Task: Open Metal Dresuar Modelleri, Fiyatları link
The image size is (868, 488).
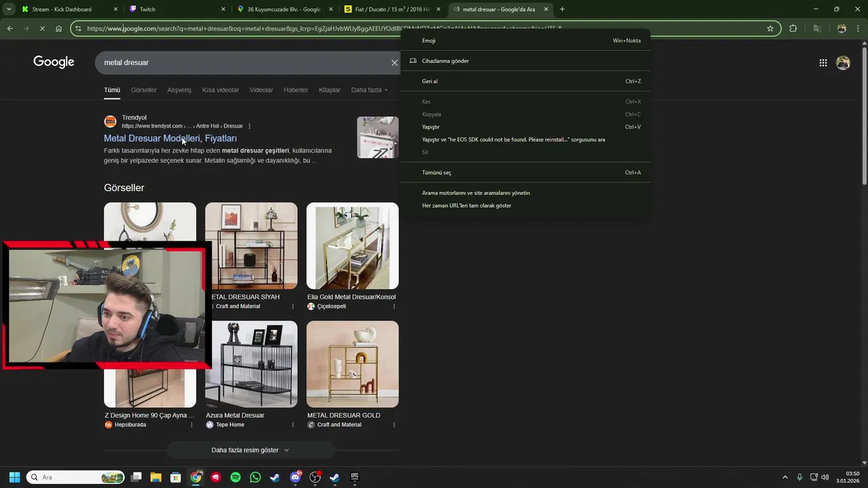Action: pyautogui.click(x=170, y=138)
